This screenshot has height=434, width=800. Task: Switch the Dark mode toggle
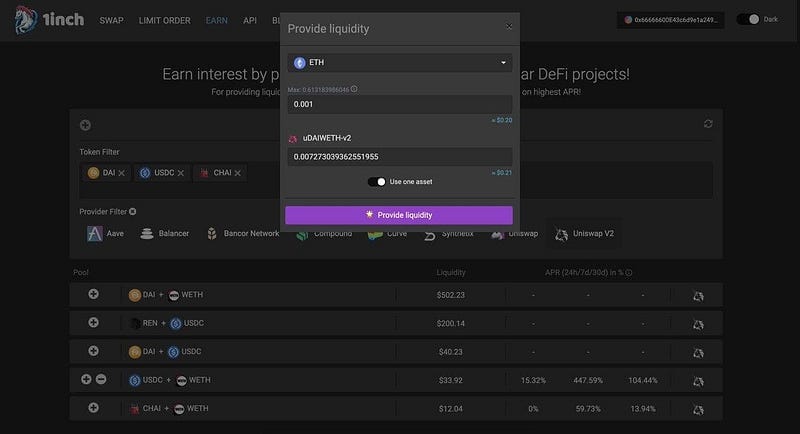tap(747, 19)
